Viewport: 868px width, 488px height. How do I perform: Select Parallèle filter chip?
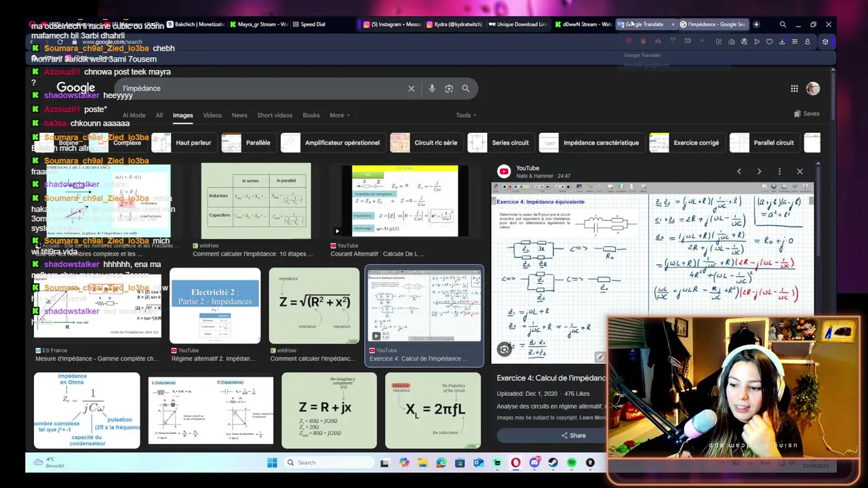point(247,143)
